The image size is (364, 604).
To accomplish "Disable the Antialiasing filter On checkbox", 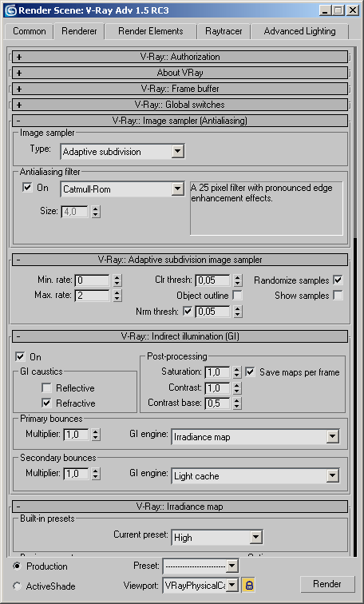I will pyautogui.click(x=27, y=188).
